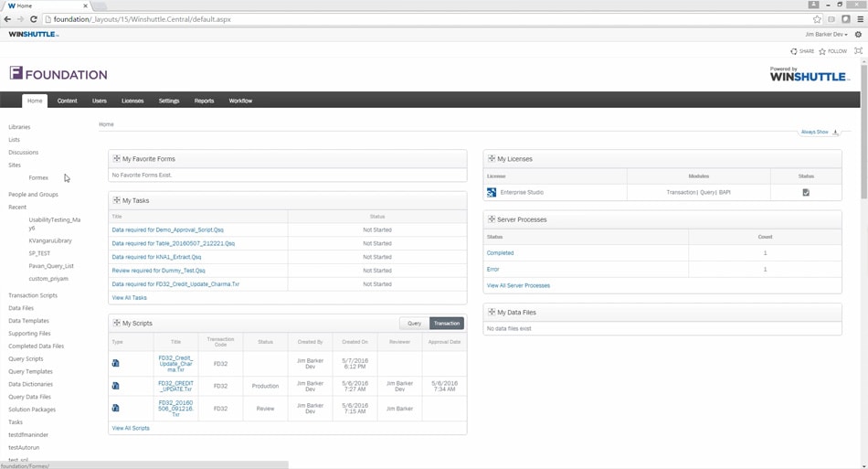The image size is (868, 469).
Task: Click the Enterprise Studio status checkbox
Action: click(805, 193)
